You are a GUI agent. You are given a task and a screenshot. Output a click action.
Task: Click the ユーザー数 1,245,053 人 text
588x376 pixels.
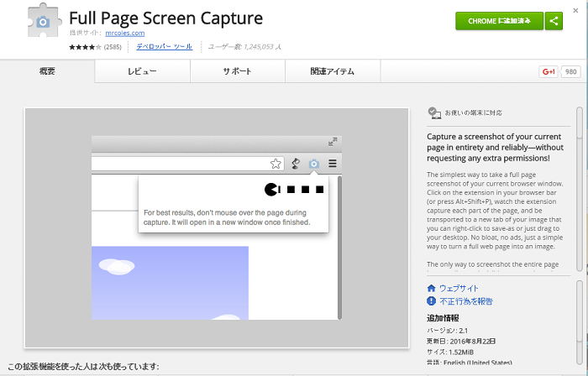[x=244, y=47]
